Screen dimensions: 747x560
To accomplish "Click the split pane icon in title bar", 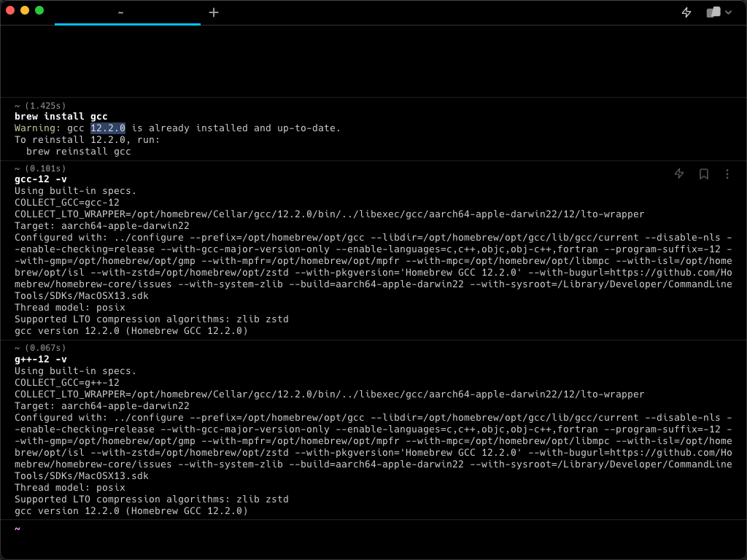I will click(x=713, y=12).
